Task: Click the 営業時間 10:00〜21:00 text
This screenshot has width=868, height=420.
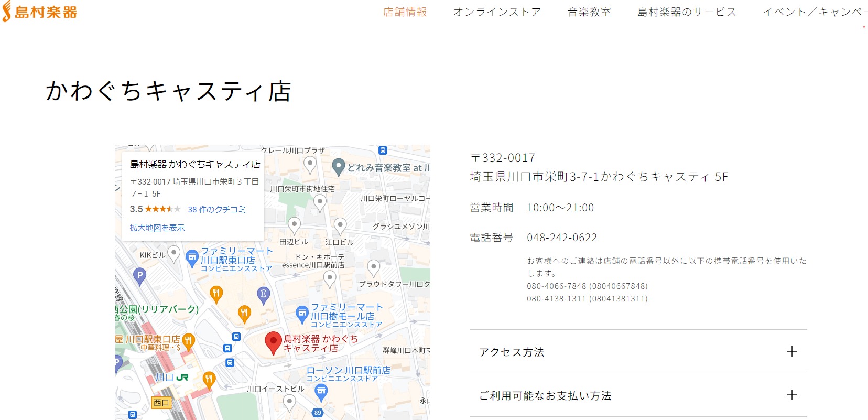Action: click(532, 208)
